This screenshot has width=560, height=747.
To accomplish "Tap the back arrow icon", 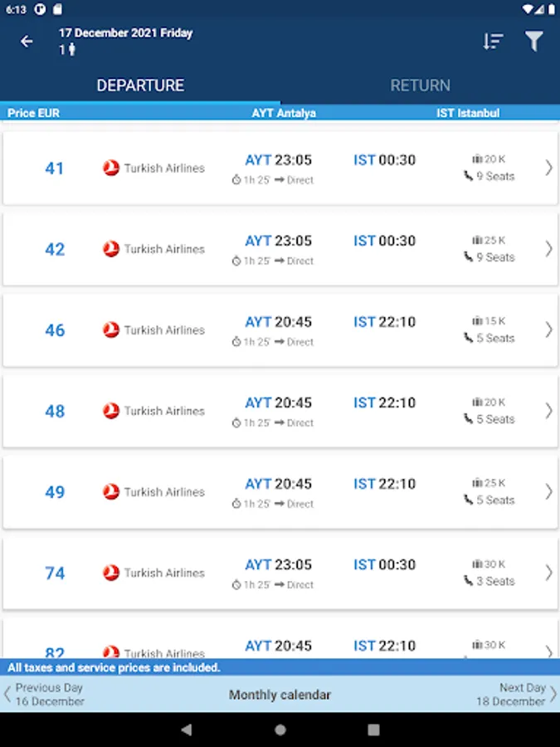I will pos(27,41).
